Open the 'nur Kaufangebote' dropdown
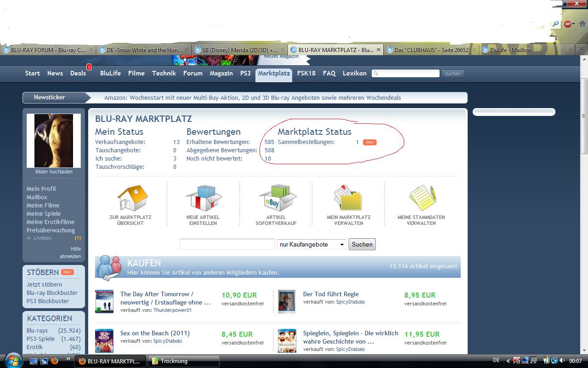This screenshot has width=588, height=368. click(311, 245)
